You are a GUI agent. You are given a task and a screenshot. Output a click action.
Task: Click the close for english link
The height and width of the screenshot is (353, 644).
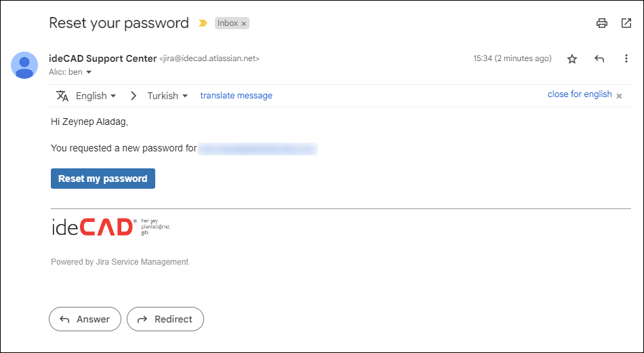580,94
